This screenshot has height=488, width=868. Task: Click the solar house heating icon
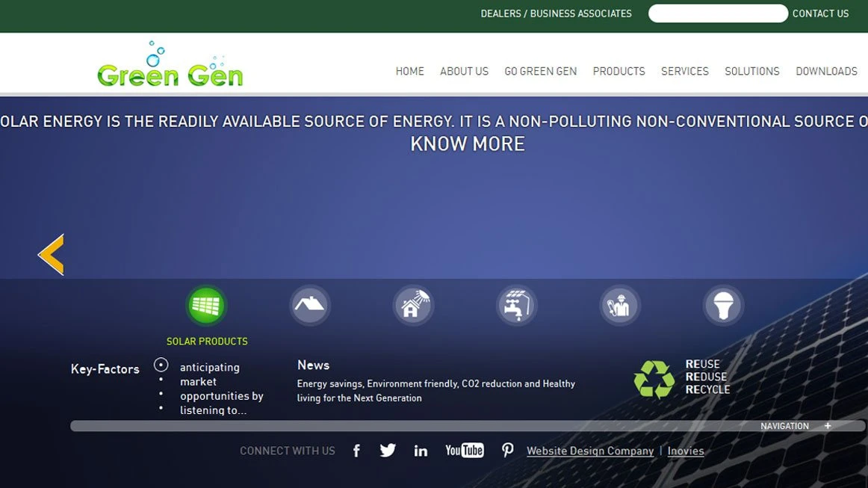point(413,306)
